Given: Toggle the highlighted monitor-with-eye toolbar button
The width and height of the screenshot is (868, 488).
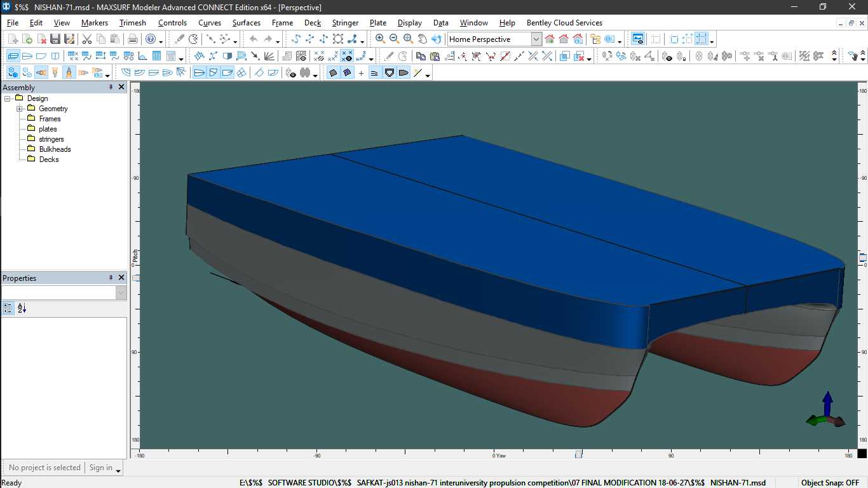Looking at the screenshot, I should click(x=638, y=39).
